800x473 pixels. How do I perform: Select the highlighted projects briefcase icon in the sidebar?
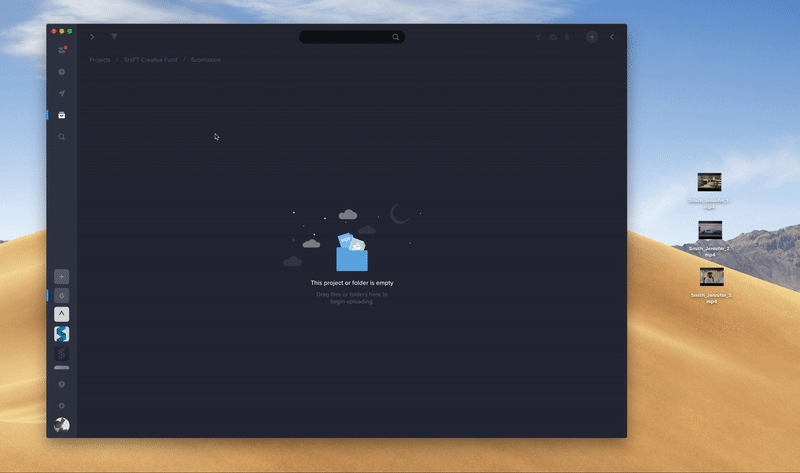tap(62, 115)
